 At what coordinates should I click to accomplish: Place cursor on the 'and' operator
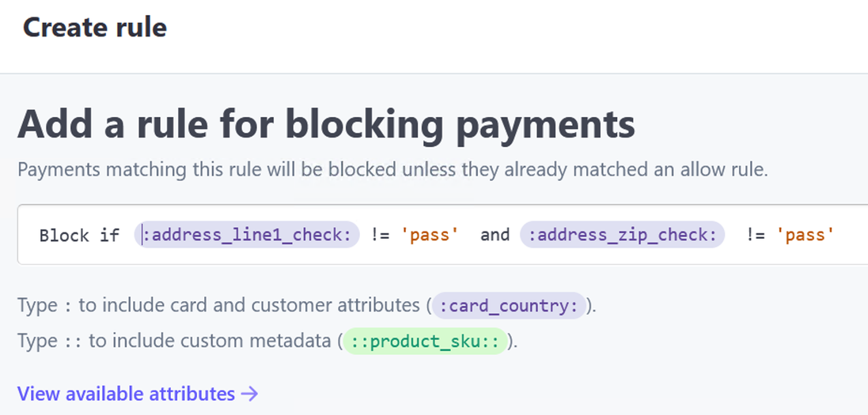(x=495, y=235)
